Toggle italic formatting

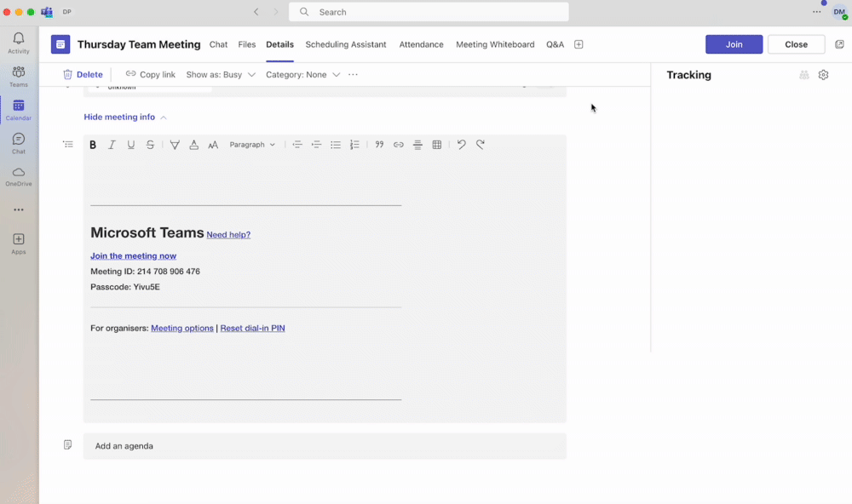112,145
